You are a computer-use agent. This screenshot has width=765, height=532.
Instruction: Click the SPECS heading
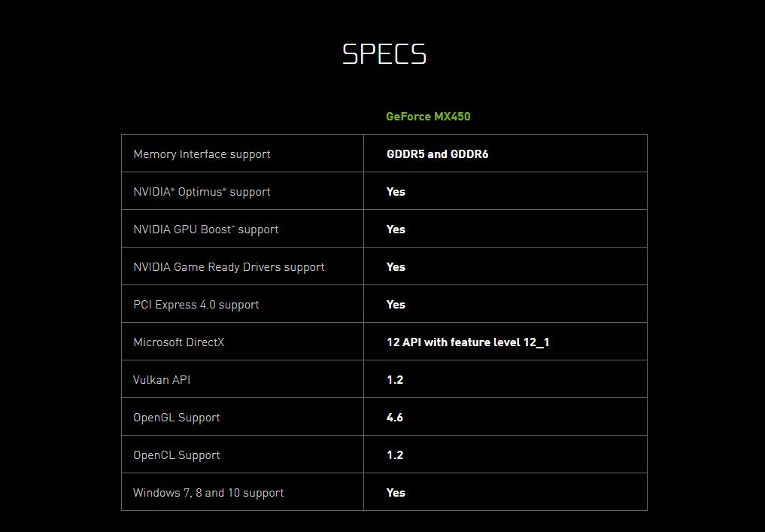tap(384, 54)
